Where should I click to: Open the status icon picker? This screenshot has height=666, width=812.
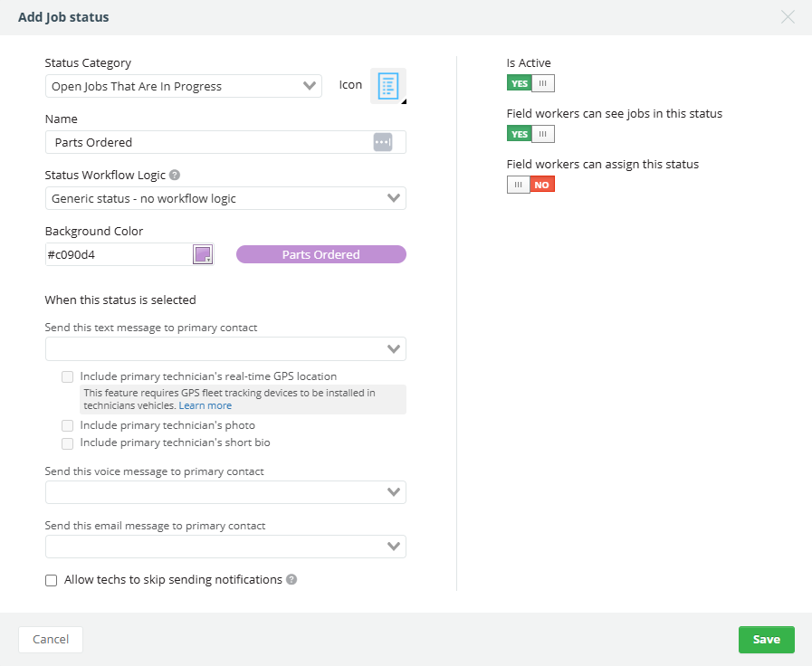(x=387, y=86)
